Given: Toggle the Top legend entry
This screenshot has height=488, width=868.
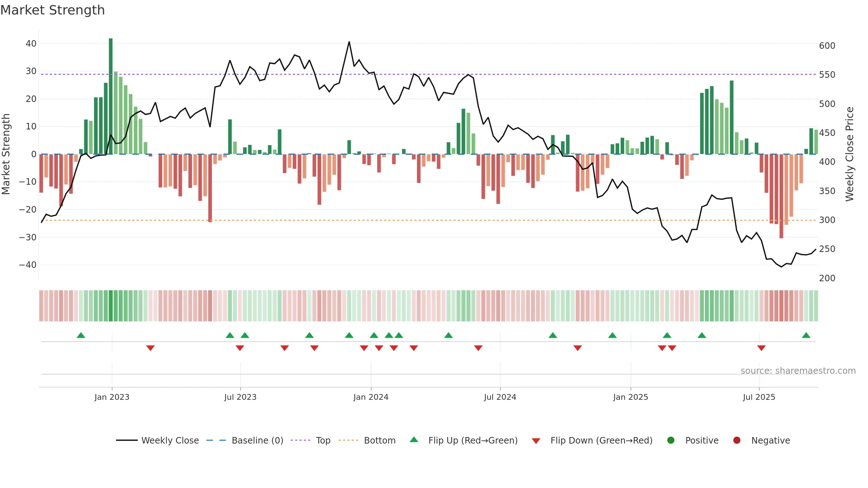Looking at the screenshot, I should coord(311,440).
